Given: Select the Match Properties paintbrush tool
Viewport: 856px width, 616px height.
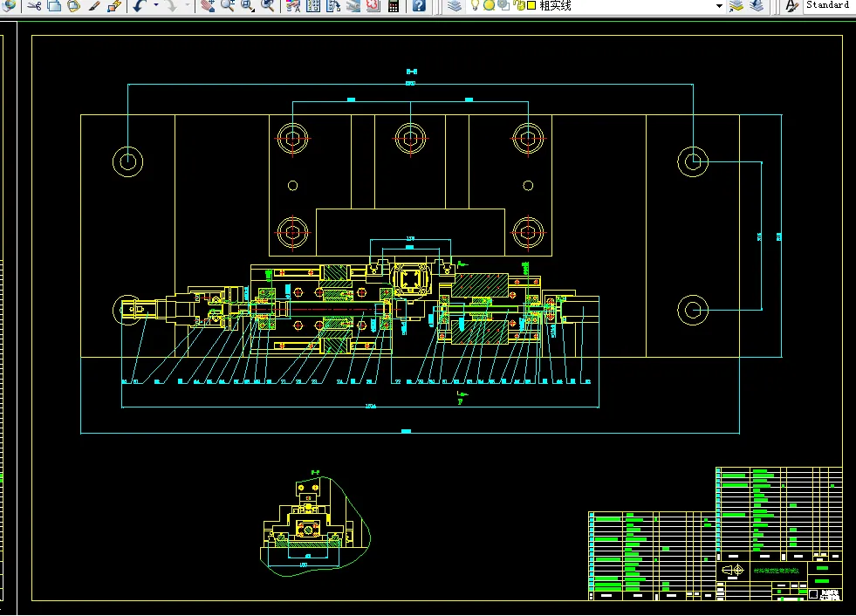Looking at the screenshot, I should (x=94, y=6).
